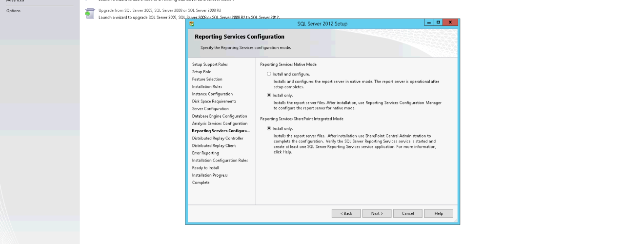
Task: Click Analysis Services Configuration step
Action: 220,123
